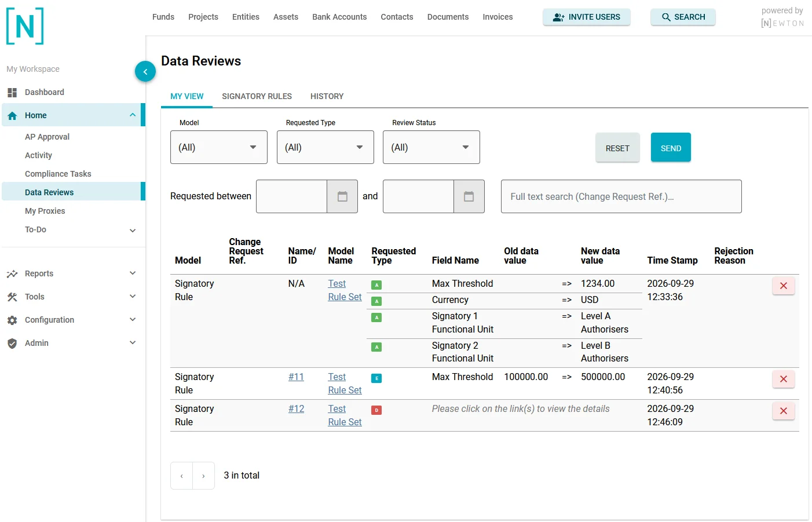The image size is (812, 522).
Task: Open the start date calendar picker
Action: [342, 196]
